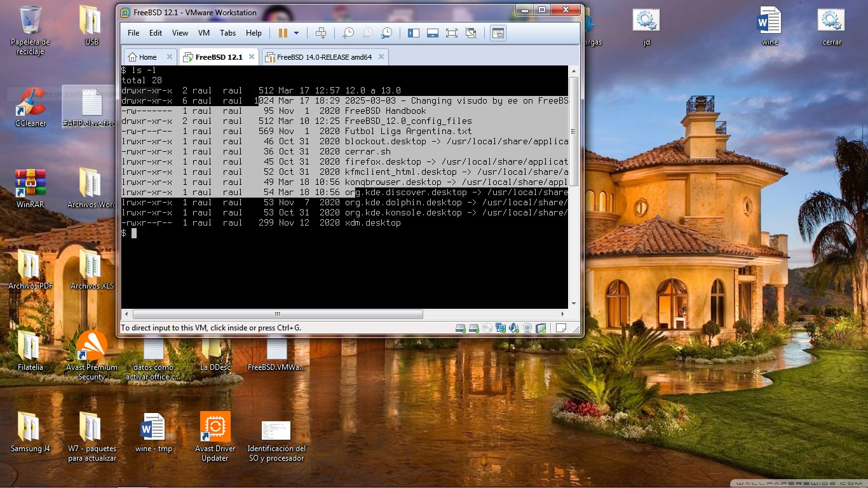Toggle the library sidebar panel view
868x488 pixels.
pos(414,33)
